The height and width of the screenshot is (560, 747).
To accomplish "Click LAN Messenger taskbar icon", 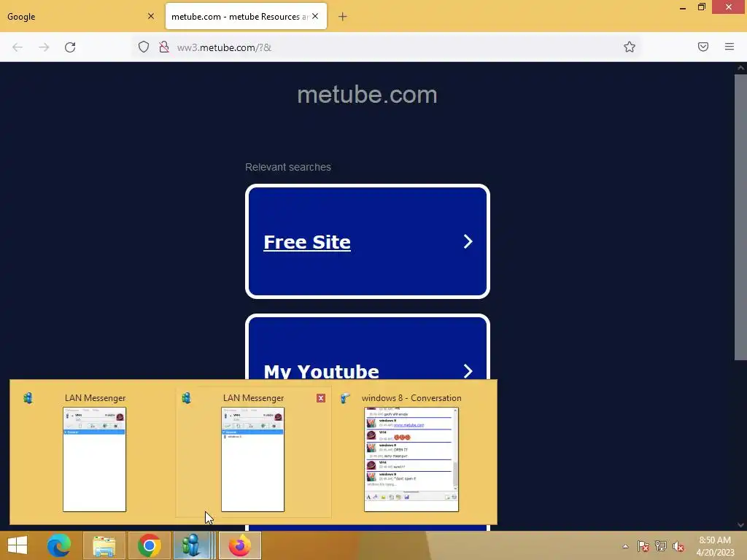I will point(193,545).
